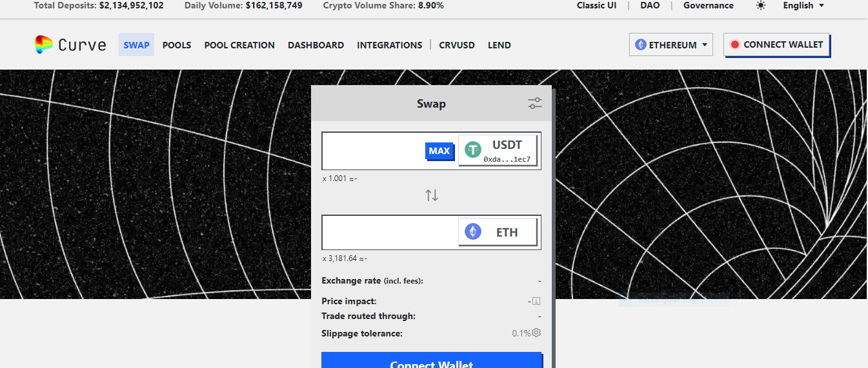
Task: Click price impact info icon
Action: click(536, 301)
